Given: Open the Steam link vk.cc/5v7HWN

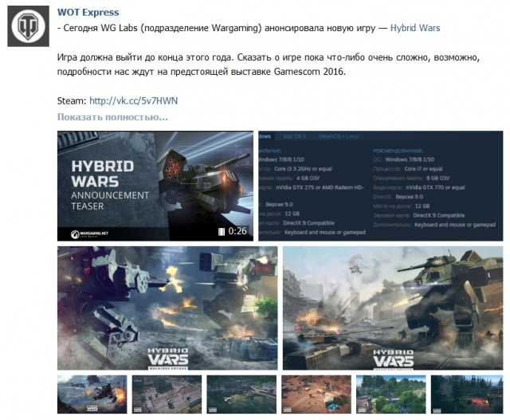Looking at the screenshot, I should pos(133,100).
